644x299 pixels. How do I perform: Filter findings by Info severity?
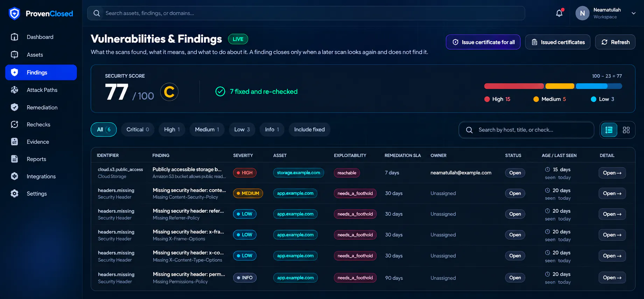point(272,130)
